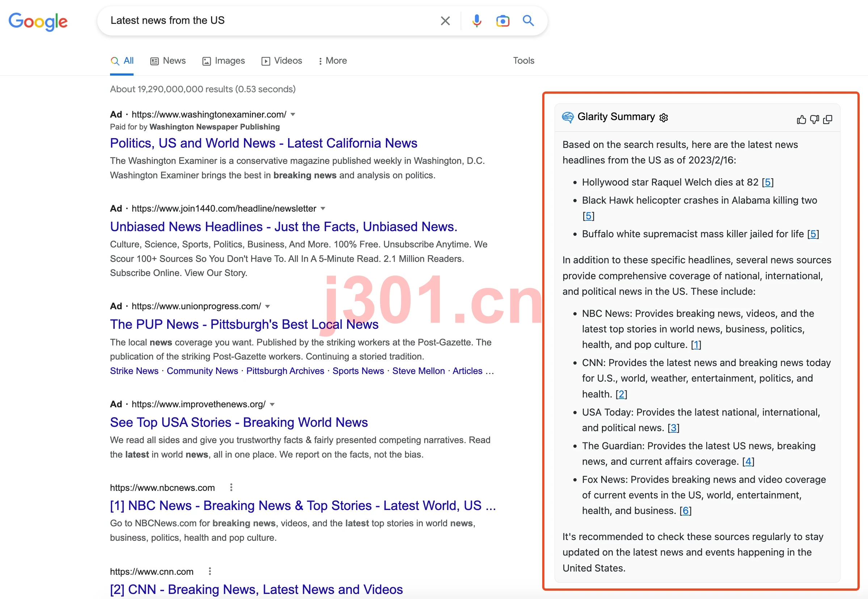868x599 pixels.
Task: Click citation [3] for USA Today summary
Action: [673, 428]
